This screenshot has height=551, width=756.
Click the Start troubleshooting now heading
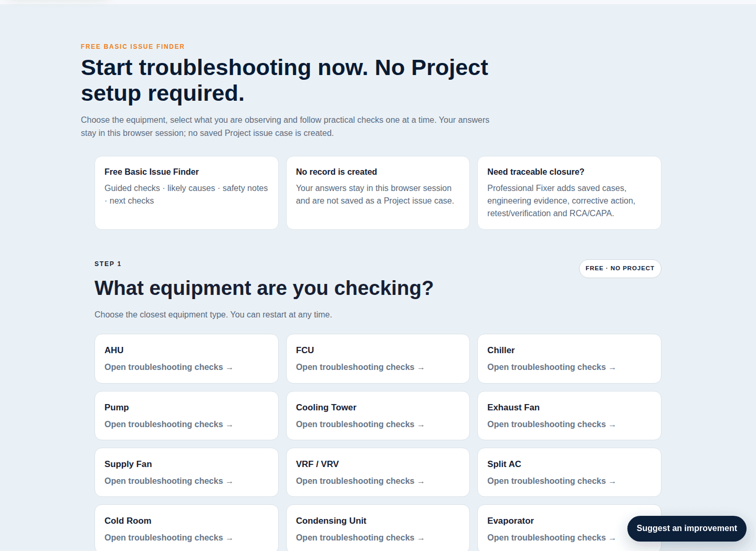(285, 80)
